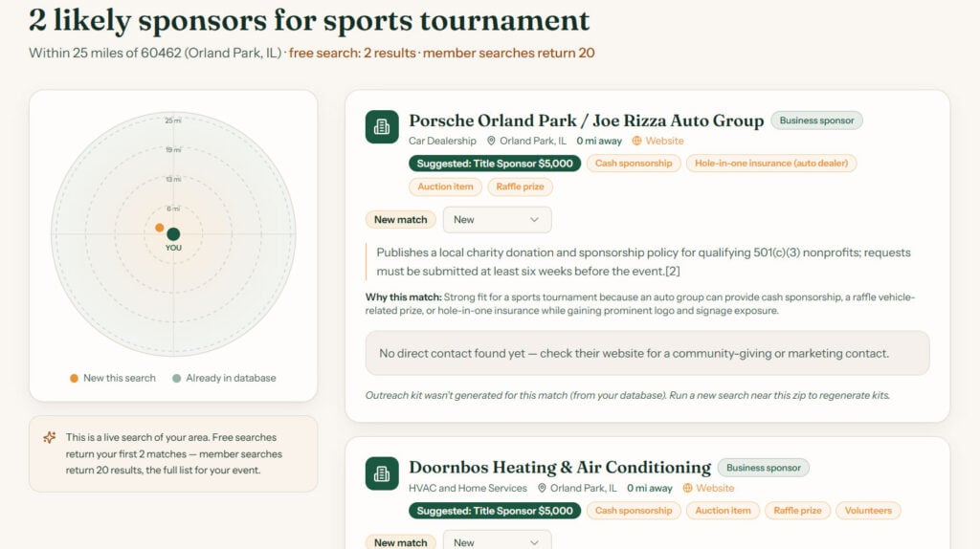Click Porsche's Auction item tag

[445, 187]
